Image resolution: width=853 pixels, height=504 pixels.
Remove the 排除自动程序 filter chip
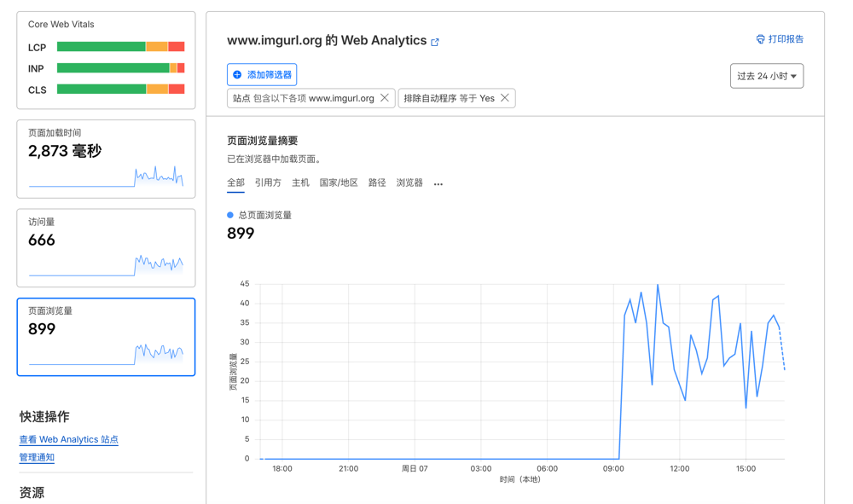coord(505,98)
